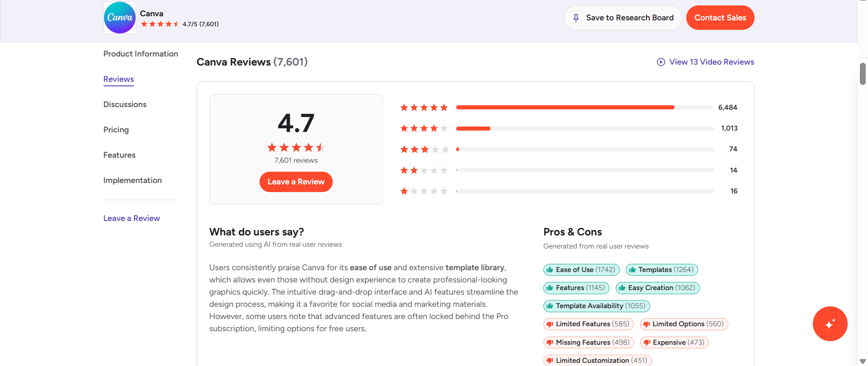
Task: Click the scrollbar down arrow
Action: tap(863, 361)
